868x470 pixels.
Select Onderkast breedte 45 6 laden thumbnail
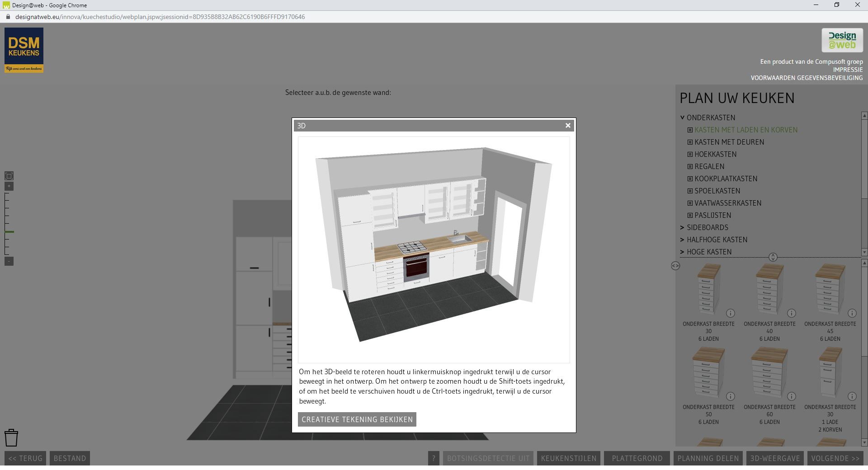[x=830, y=289]
